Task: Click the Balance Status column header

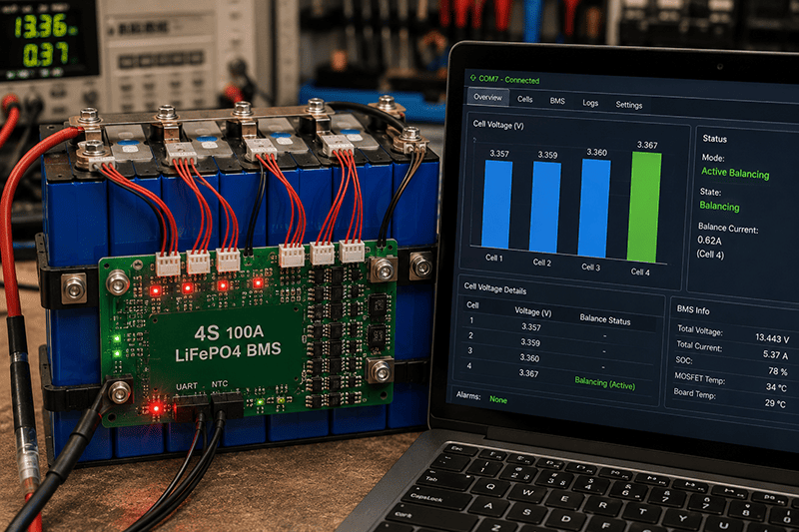Action: click(x=605, y=319)
